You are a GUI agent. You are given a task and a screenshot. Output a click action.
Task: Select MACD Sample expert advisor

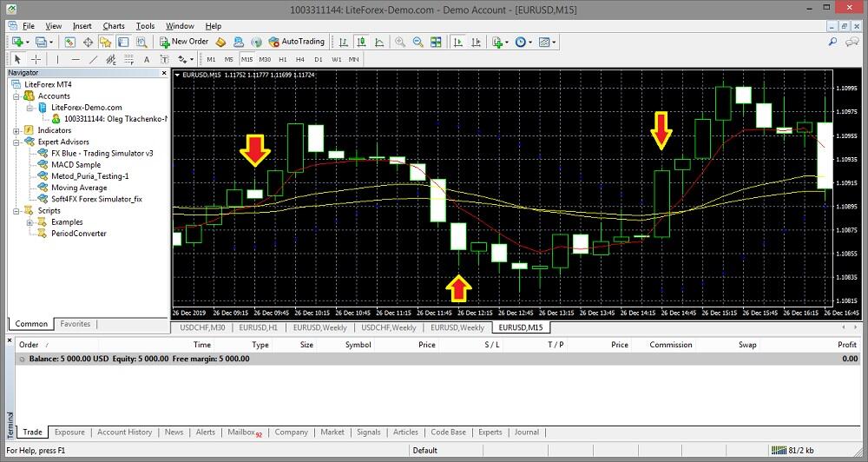click(76, 164)
